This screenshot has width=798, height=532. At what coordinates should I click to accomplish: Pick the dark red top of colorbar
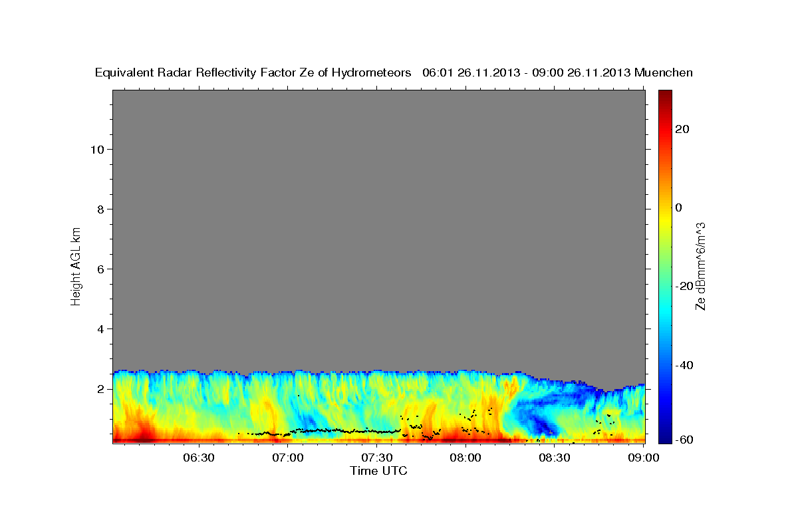(665, 94)
